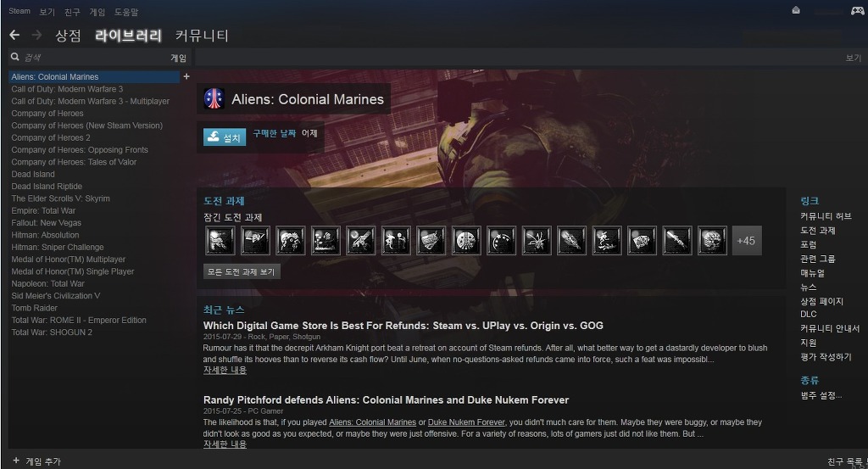Screen dimensions: 868x469
Task: Switch to Big Picture with the controller icon
Action: coord(858,10)
